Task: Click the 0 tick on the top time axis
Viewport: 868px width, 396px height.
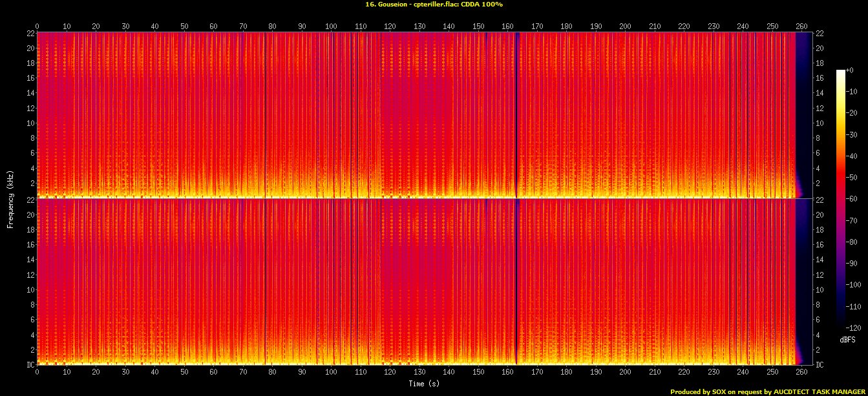Action: [37, 26]
